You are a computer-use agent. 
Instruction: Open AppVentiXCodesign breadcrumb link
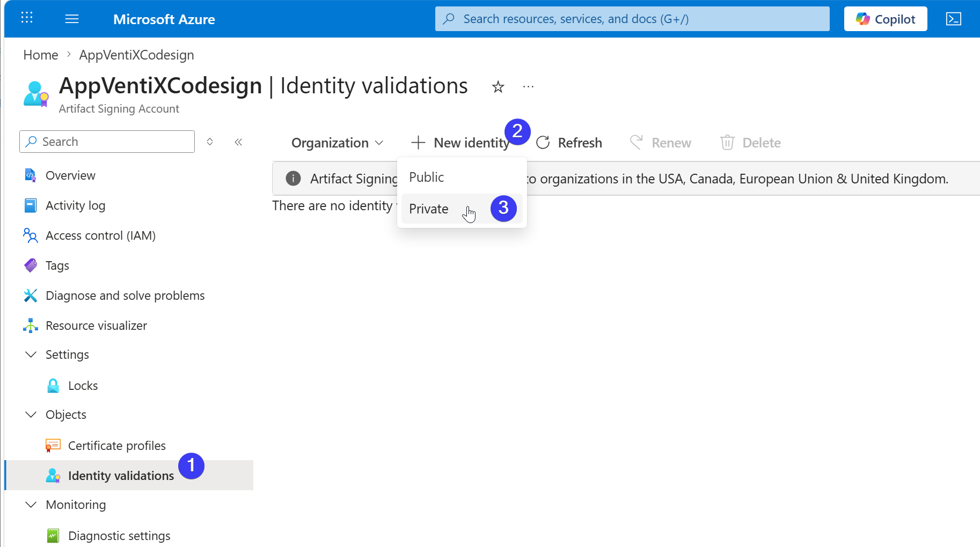point(136,55)
